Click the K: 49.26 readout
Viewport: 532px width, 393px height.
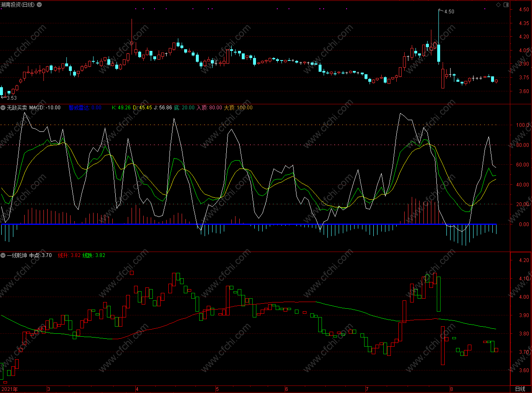(x=121, y=108)
